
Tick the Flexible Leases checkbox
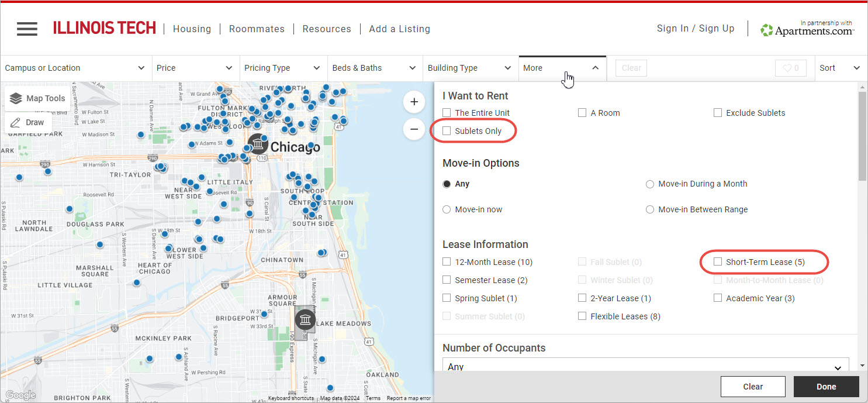point(582,316)
